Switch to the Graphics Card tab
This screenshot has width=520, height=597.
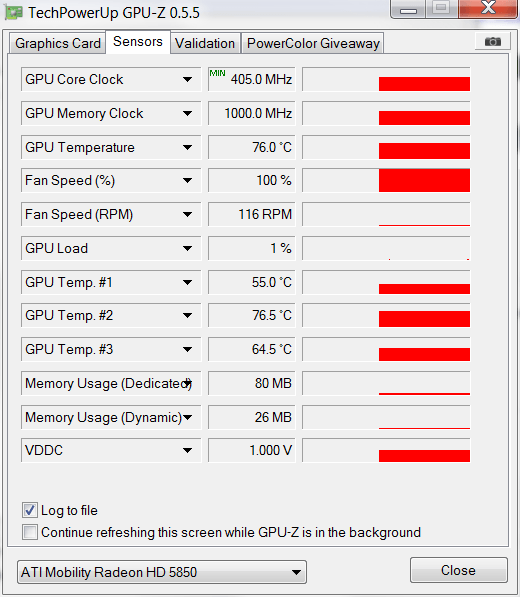coord(57,43)
